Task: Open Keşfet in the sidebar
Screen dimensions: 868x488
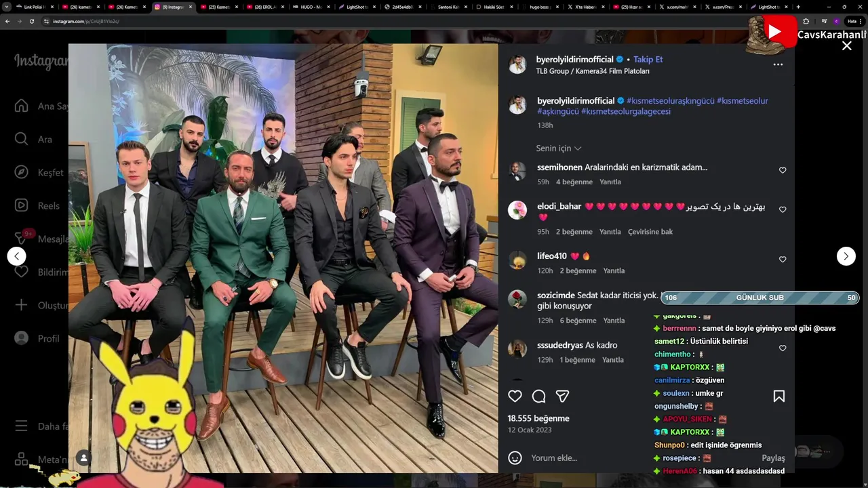Action: [39, 172]
